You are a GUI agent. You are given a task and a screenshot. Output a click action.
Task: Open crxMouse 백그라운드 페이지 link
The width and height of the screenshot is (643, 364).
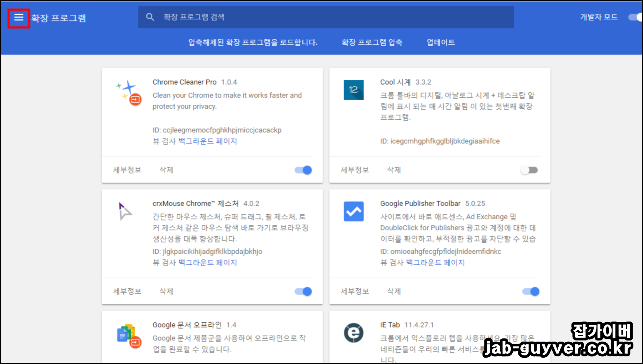click(x=208, y=262)
